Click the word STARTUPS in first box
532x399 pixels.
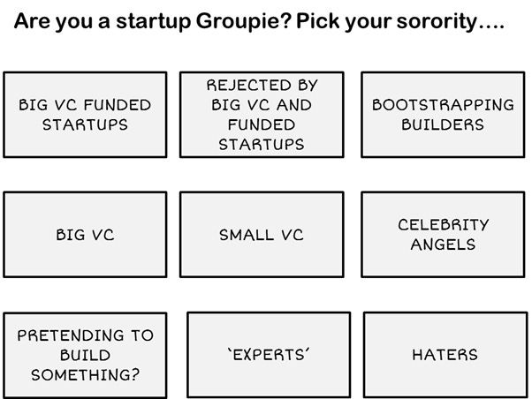[85, 124]
